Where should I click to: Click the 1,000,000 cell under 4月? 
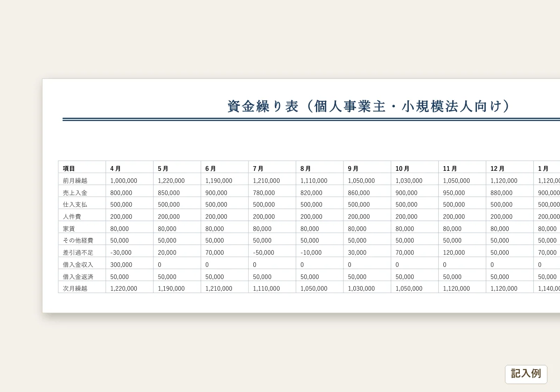point(130,180)
